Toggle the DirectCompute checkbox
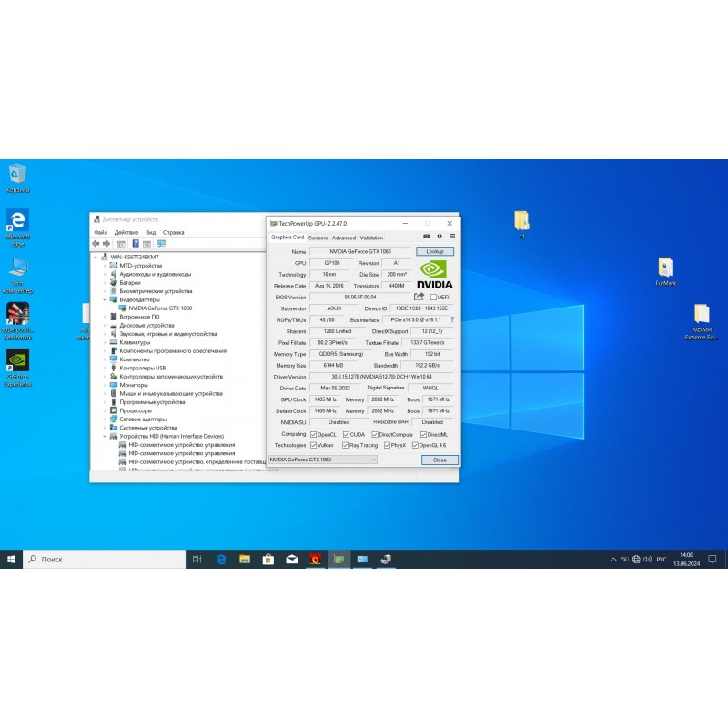This screenshot has width=728, height=728. click(x=375, y=435)
